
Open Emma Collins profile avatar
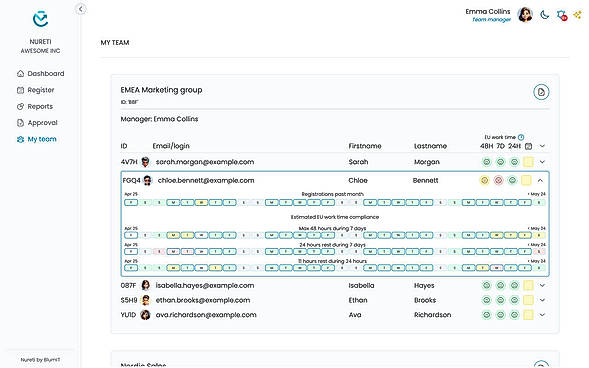[x=525, y=15]
